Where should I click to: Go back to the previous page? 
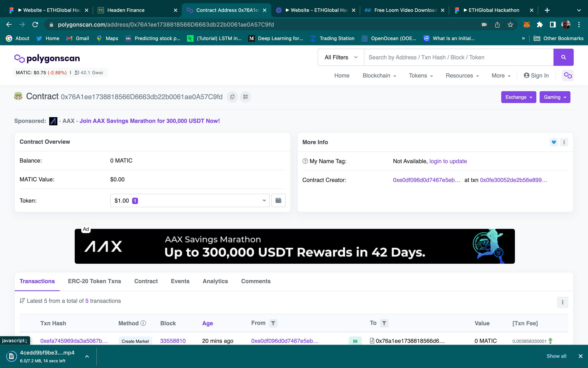(x=9, y=25)
